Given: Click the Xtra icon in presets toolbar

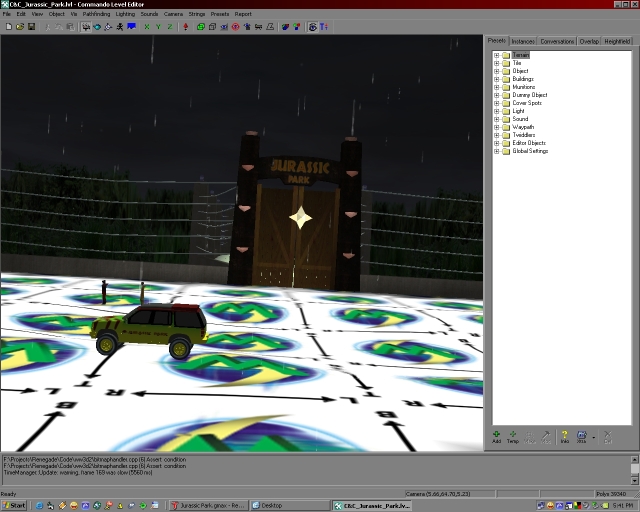Looking at the screenshot, I should coord(581,435).
